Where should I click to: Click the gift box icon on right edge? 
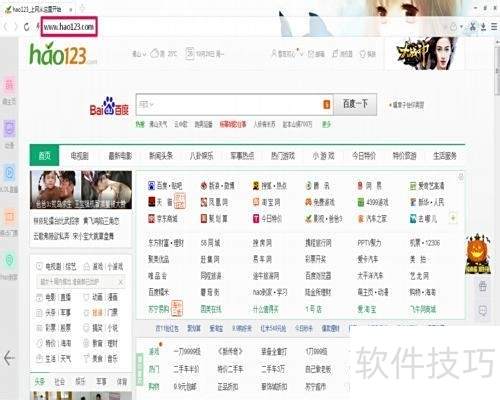pyautogui.click(x=482, y=286)
